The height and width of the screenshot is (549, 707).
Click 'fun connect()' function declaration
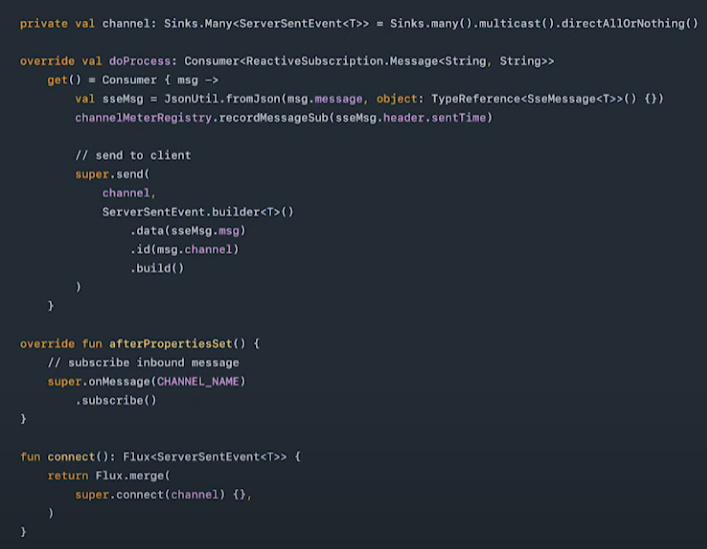[64, 457]
